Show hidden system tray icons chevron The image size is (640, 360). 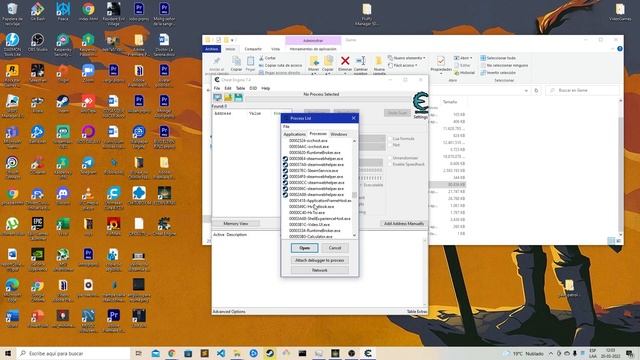(x=550, y=353)
